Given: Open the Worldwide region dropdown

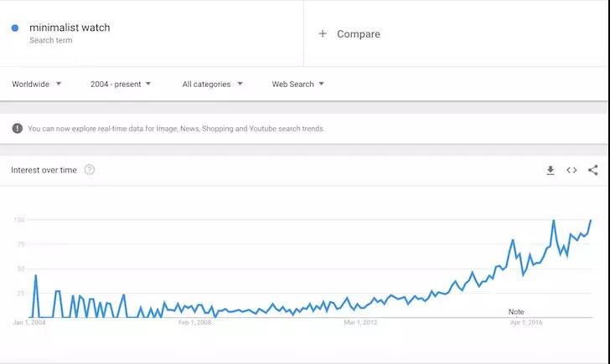Looking at the screenshot, I should [37, 84].
